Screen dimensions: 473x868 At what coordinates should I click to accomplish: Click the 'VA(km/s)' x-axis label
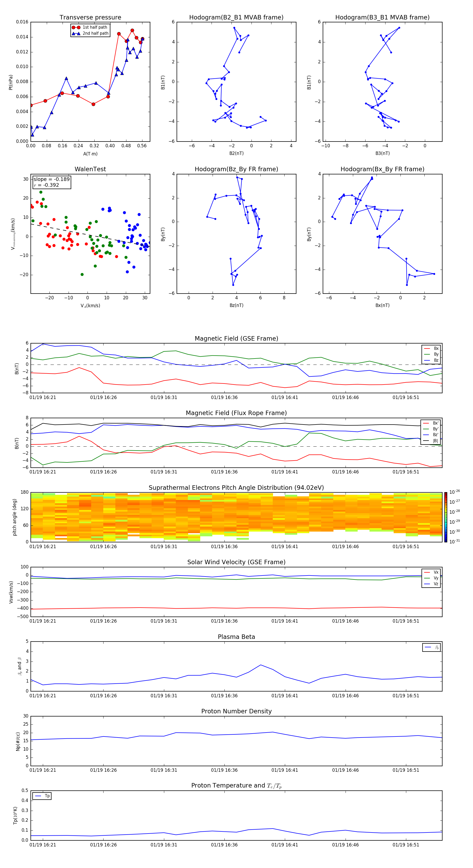[x=90, y=306]
